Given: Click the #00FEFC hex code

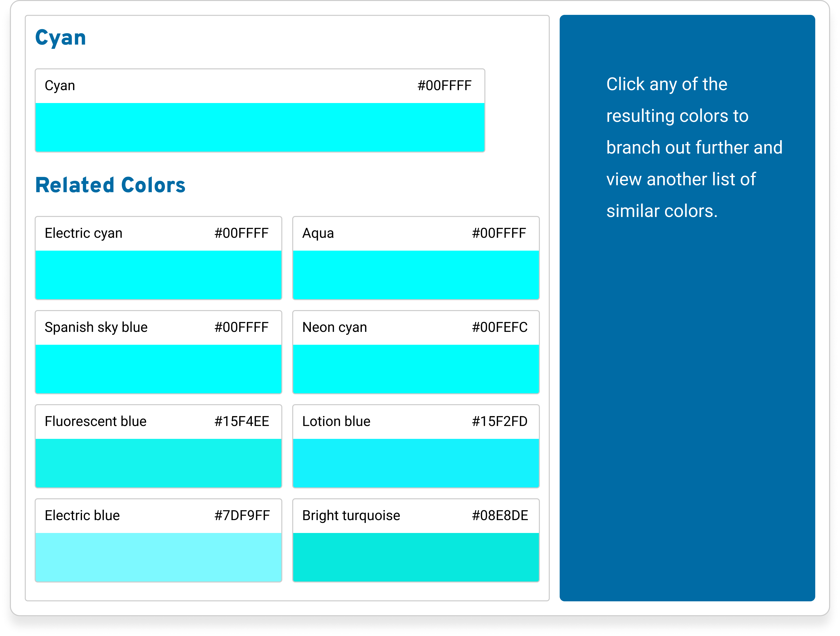Looking at the screenshot, I should (x=500, y=327).
